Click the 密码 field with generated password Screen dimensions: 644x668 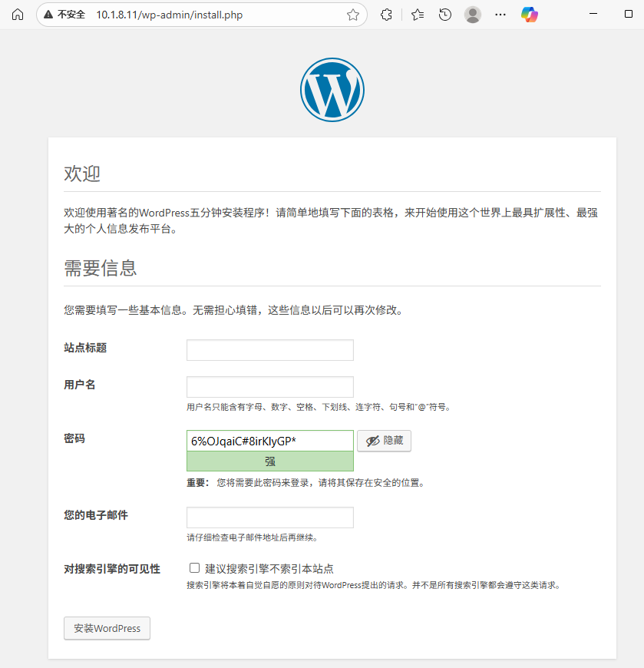click(270, 441)
